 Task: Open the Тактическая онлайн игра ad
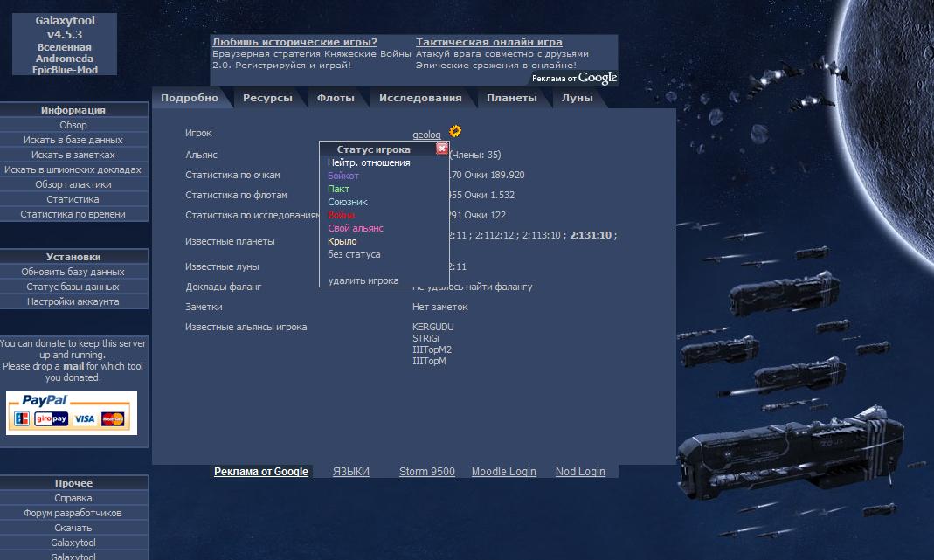(x=489, y=42)
